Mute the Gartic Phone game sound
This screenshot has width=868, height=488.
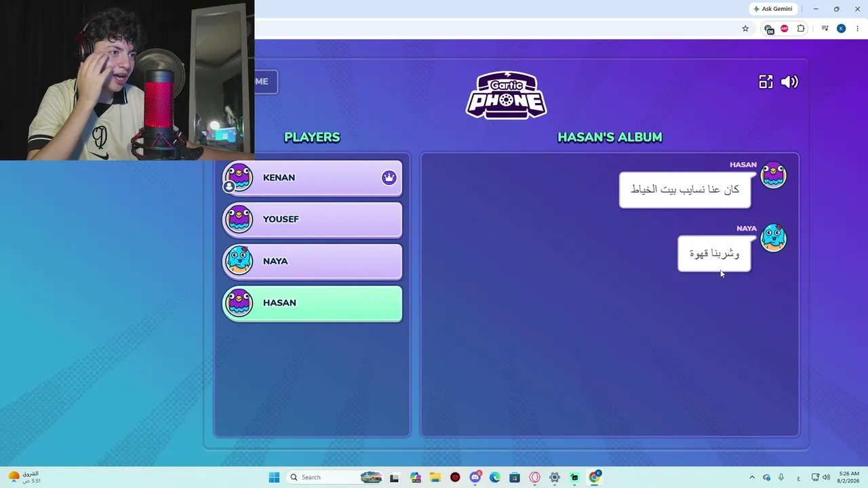pos(789,82)
